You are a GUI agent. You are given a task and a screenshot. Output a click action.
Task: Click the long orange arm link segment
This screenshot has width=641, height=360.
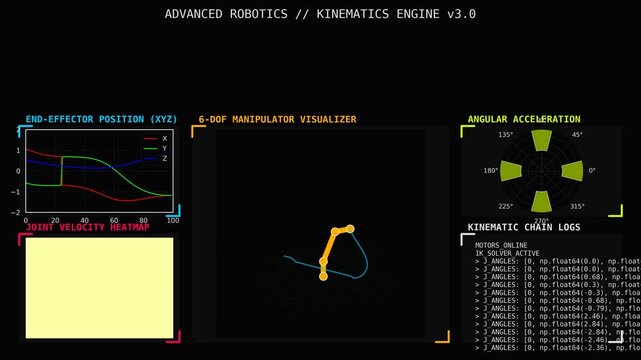[329, 246]
